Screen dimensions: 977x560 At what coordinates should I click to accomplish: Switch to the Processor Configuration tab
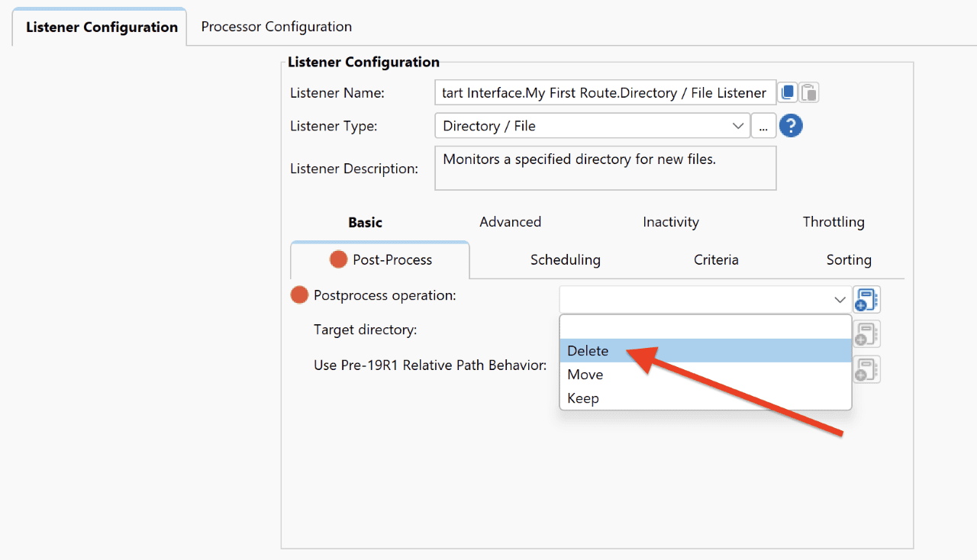pos(276,27)
